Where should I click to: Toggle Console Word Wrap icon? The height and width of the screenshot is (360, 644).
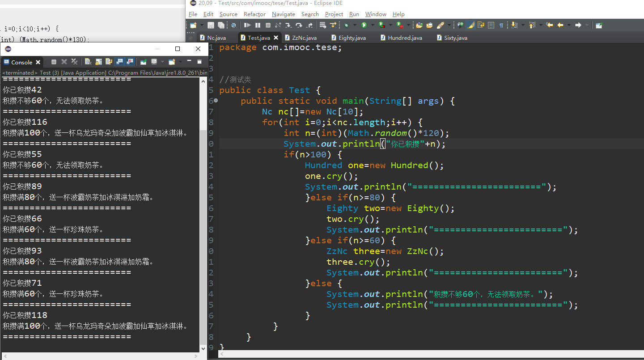tap(109, 62)
